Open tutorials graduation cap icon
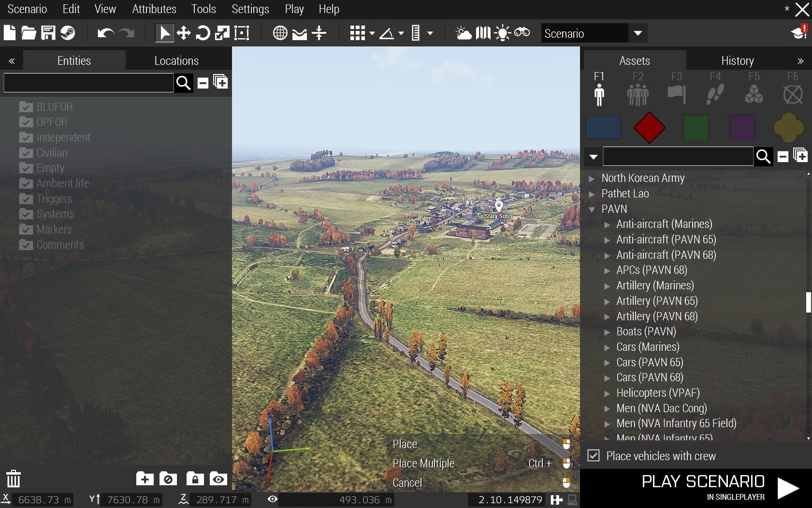812x508 pixels. 799,32
